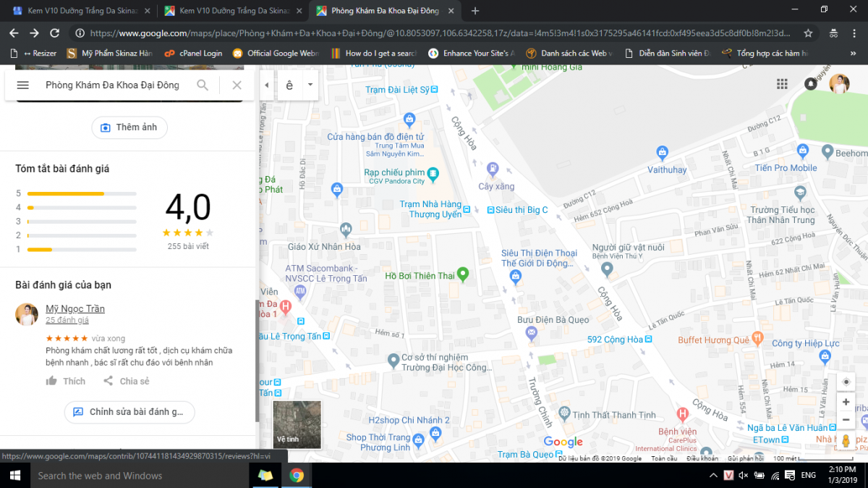Share the review via 'Chia sẻ'

(x=126, y=381)
